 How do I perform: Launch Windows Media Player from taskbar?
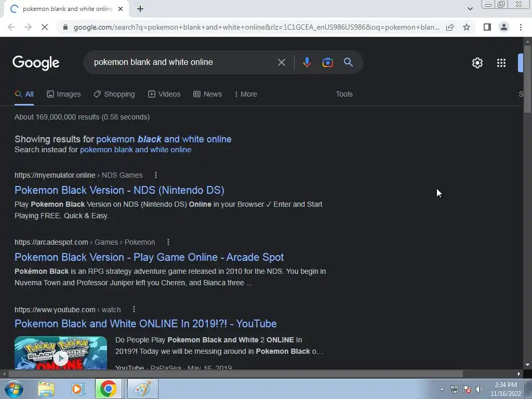(77, 389)
